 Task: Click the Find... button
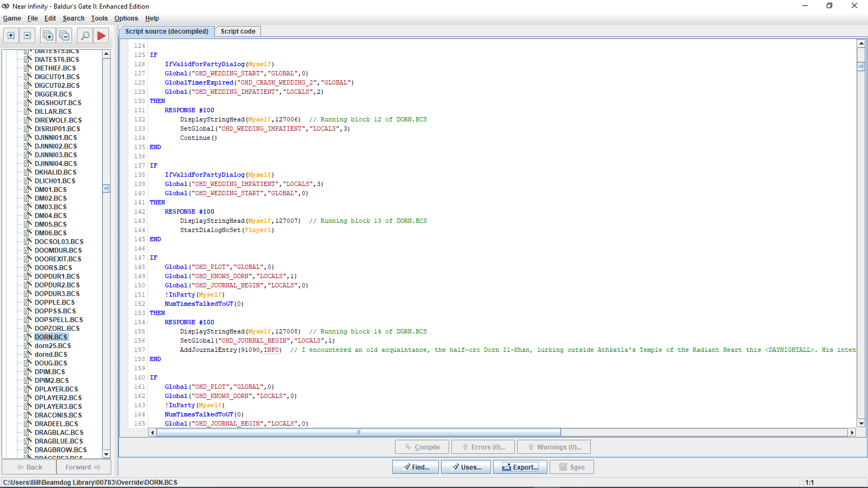(x=416, y=467)
